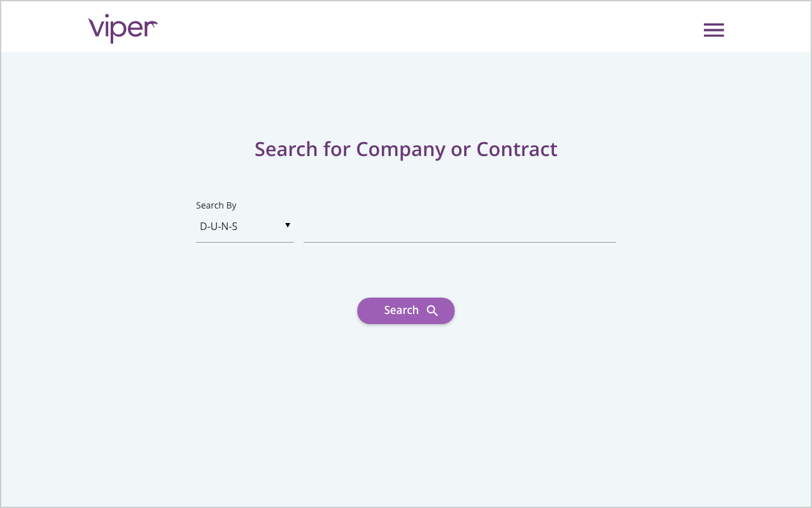Open search type options showing D-U-N-S
Viewport: 812px width, 508px height.
pos(245,226)
